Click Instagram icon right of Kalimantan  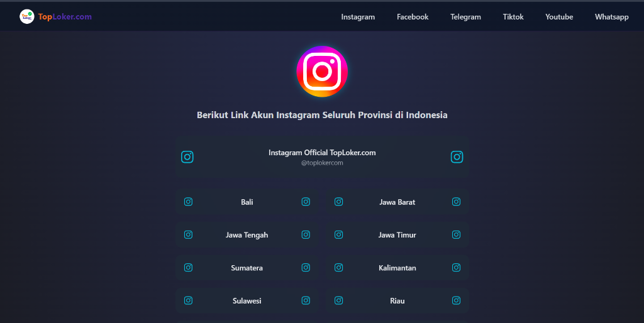tap(457, 267)
